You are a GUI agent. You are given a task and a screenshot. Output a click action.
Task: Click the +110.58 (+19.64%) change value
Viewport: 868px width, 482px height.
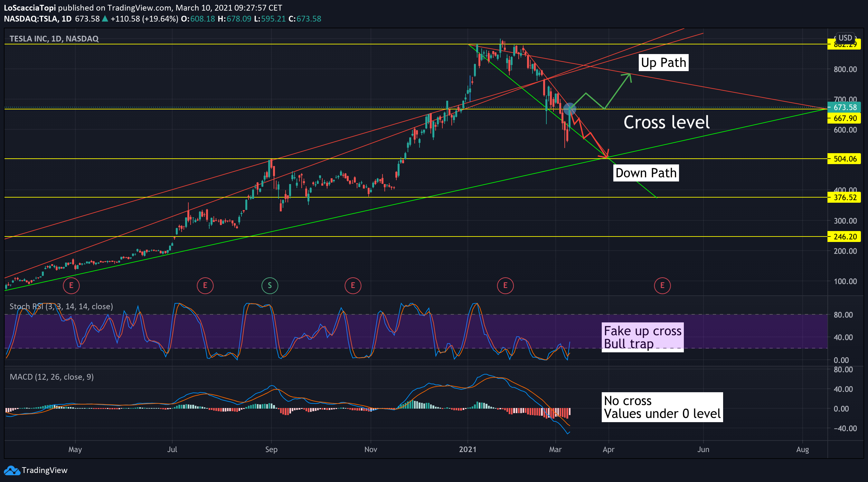coord(144,19)
